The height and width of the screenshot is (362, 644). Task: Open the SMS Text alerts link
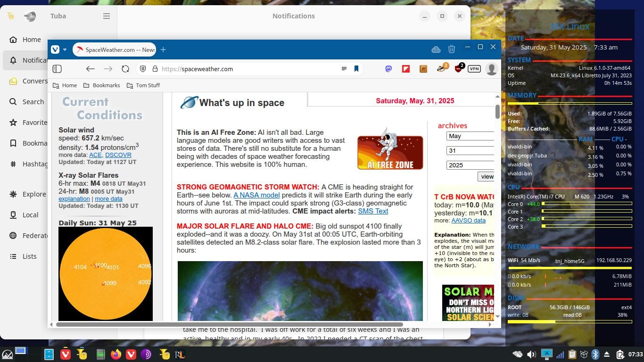click(x=373, y=211)
